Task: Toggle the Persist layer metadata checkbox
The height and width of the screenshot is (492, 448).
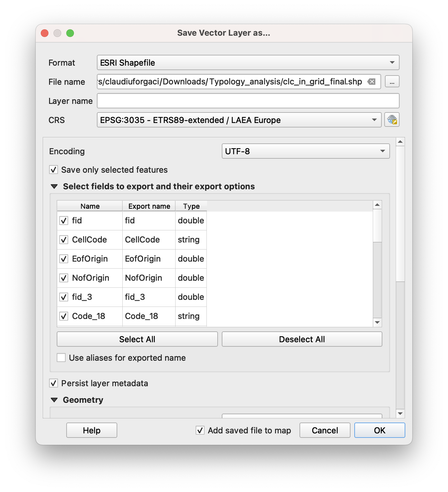Action: 54,383
